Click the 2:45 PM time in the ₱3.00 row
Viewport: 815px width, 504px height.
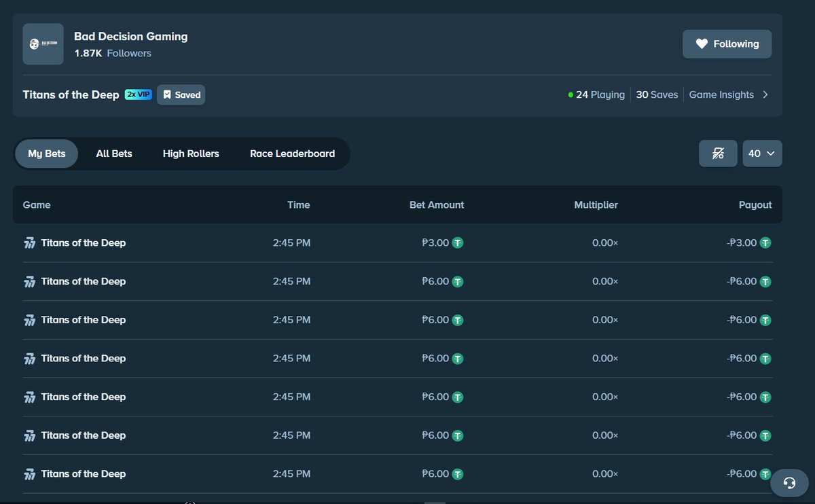292,242
